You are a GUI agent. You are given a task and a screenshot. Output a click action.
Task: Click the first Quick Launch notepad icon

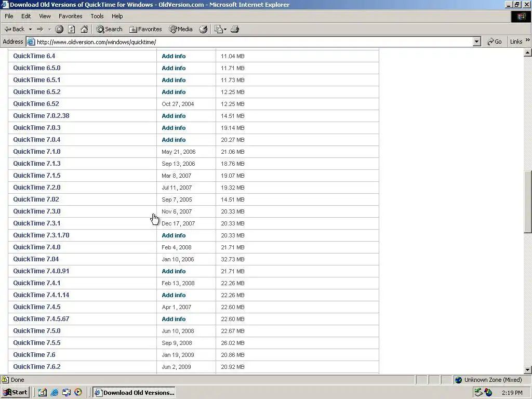coord(43,393)
